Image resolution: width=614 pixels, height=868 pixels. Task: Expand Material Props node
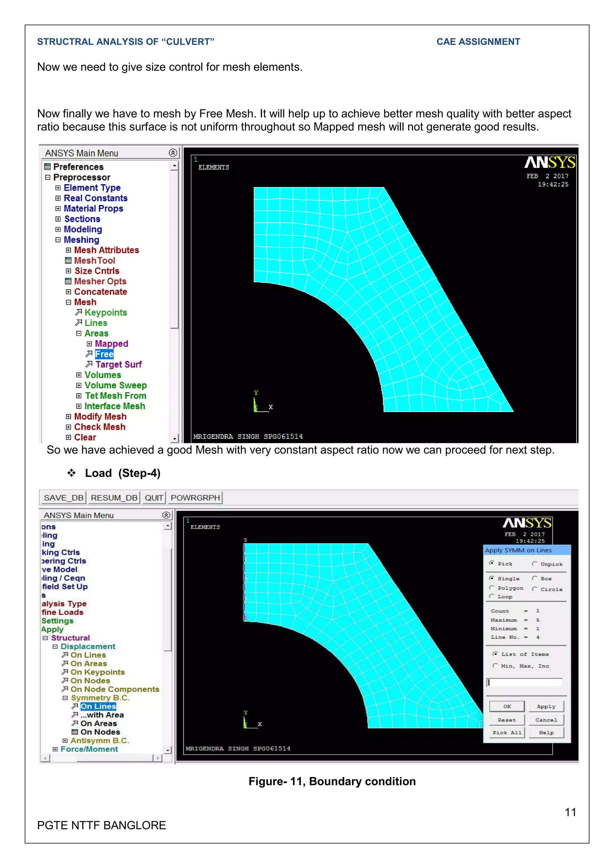click(58, 208)
